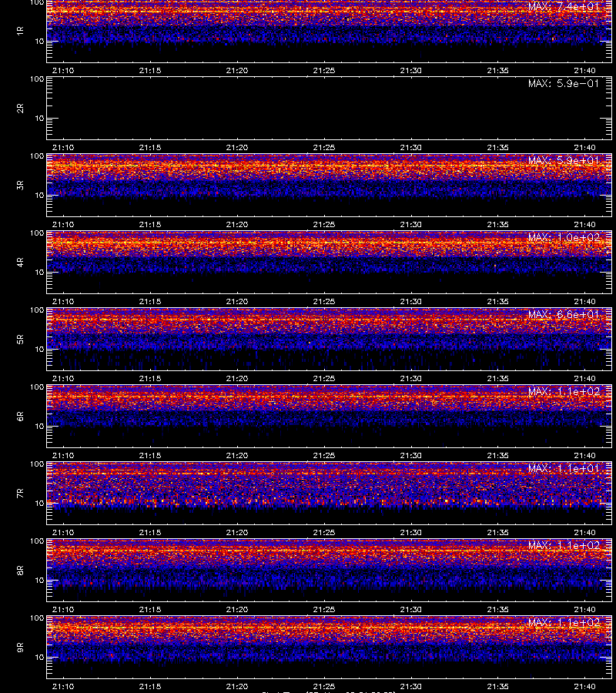Click the 21:20 tick below the 7R panel
The width and height of the screenshot is (616, 693).
coord(237,532)
